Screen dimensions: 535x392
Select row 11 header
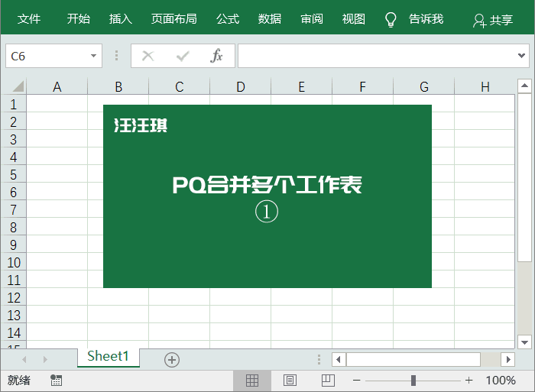pyautogui.click(x=14, y=280)
